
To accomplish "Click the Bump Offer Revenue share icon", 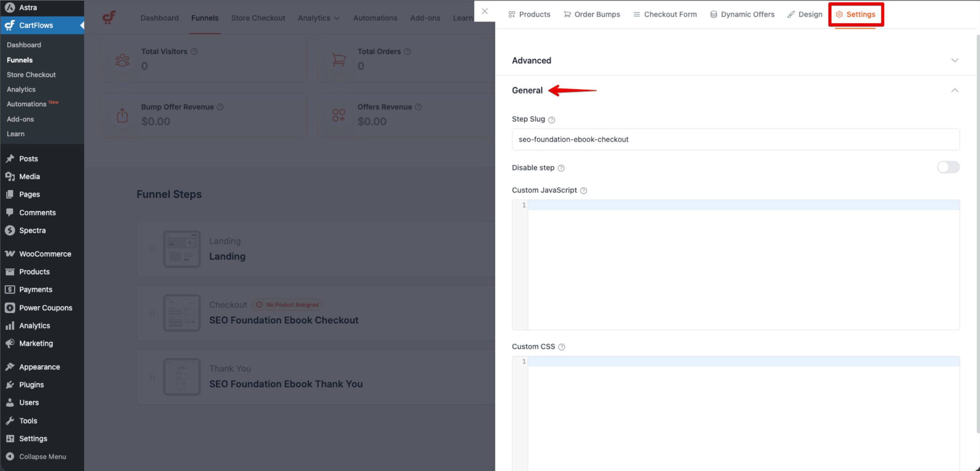I will click(x=122, y=115).
